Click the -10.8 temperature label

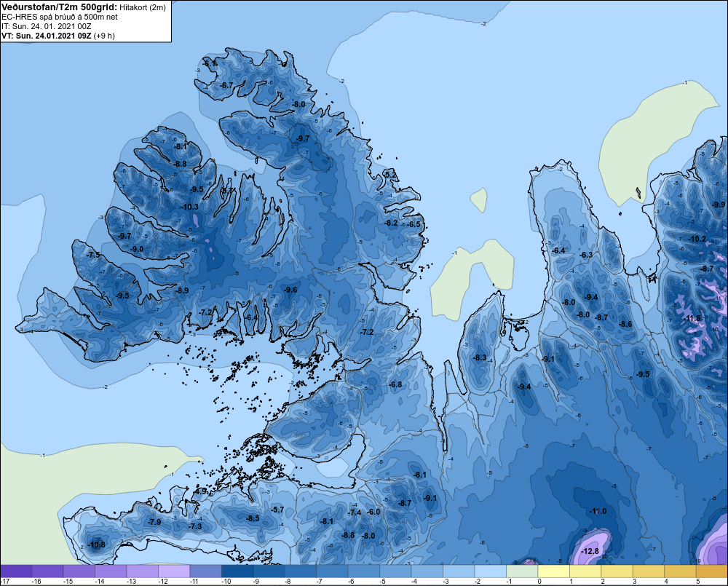tap(97, 545)
